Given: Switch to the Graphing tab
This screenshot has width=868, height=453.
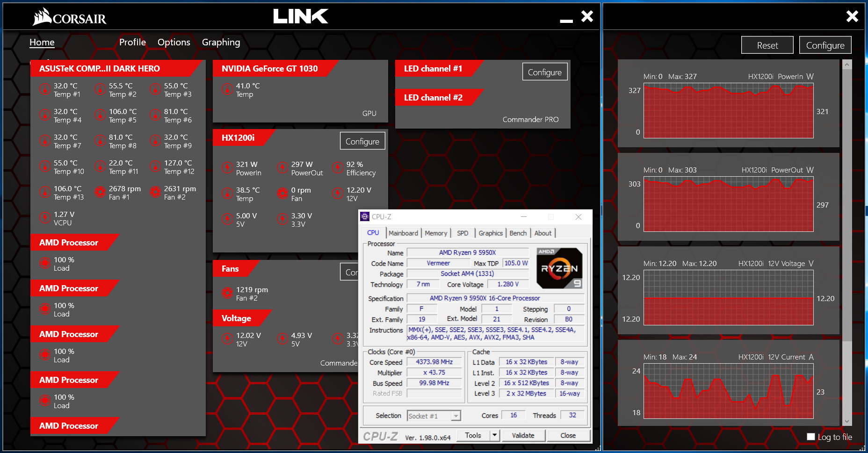Looking at the screenshot, I should point(221,42).
